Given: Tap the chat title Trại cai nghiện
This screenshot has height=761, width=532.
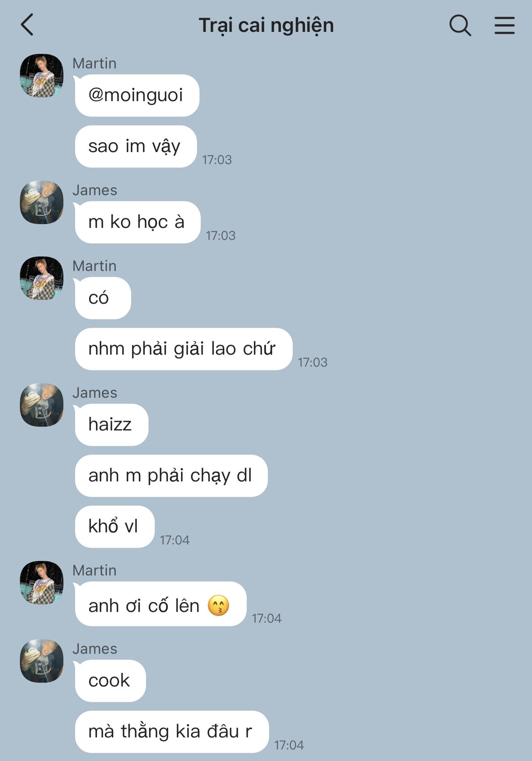Looking at the screenshot, I should pos(266,25).
